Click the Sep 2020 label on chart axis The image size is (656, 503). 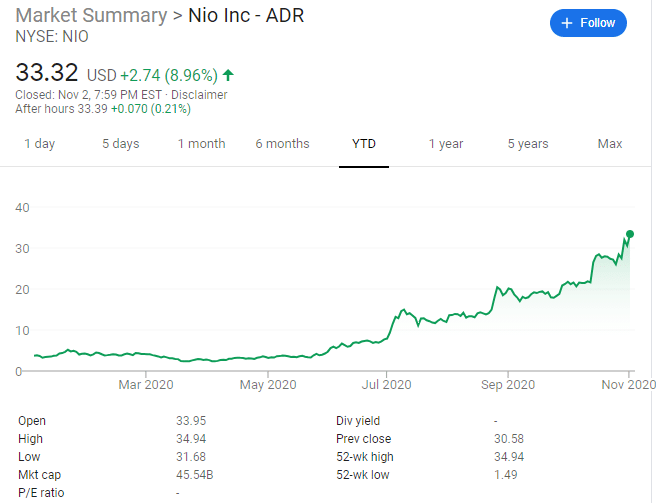tap(508, 384)
